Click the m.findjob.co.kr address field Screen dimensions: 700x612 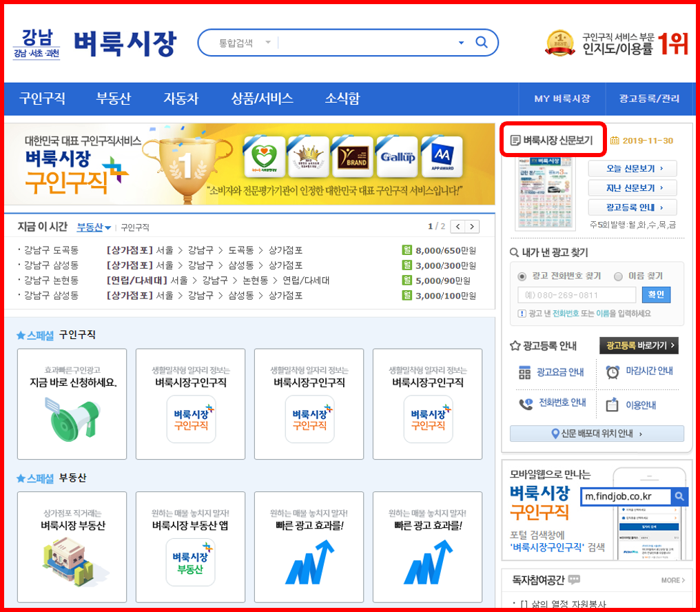626,496
